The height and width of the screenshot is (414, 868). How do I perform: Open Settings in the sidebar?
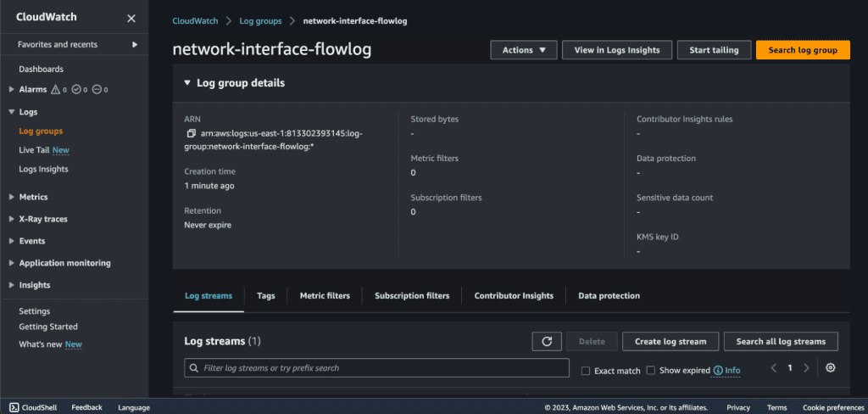point(34,310)
